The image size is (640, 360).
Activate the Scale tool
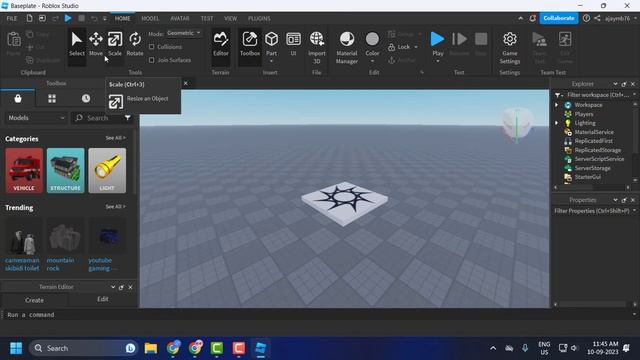click(115, 44)
